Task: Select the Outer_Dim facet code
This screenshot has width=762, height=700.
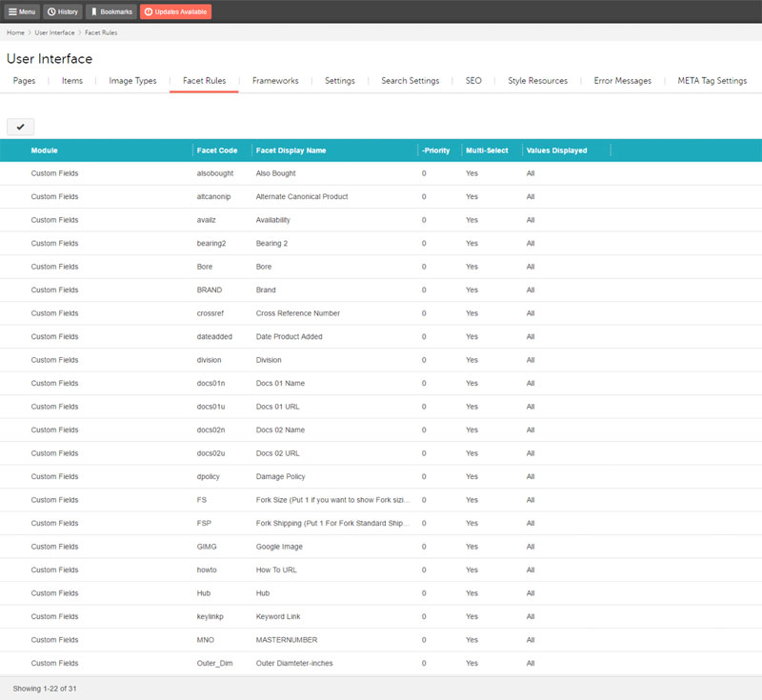Action: click(215, 663)
